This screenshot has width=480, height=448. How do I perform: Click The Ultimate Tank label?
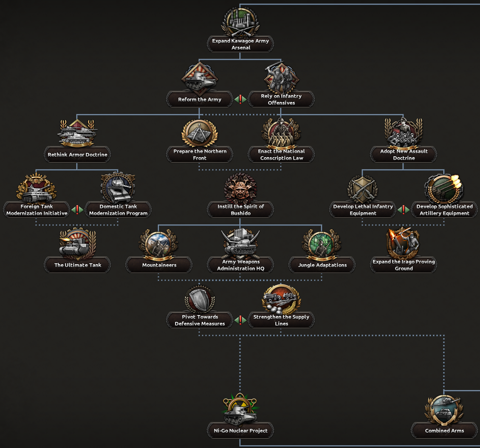pos(77,265)
